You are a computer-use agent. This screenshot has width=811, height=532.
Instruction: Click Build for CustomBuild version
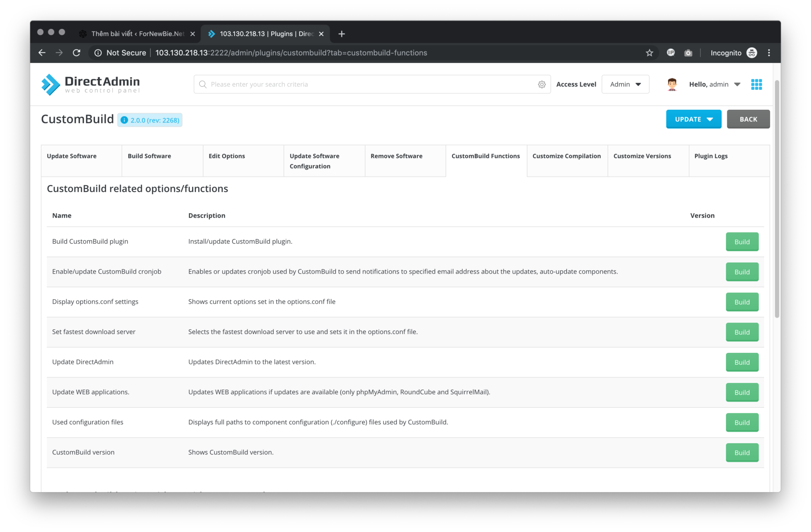(742, 453)
